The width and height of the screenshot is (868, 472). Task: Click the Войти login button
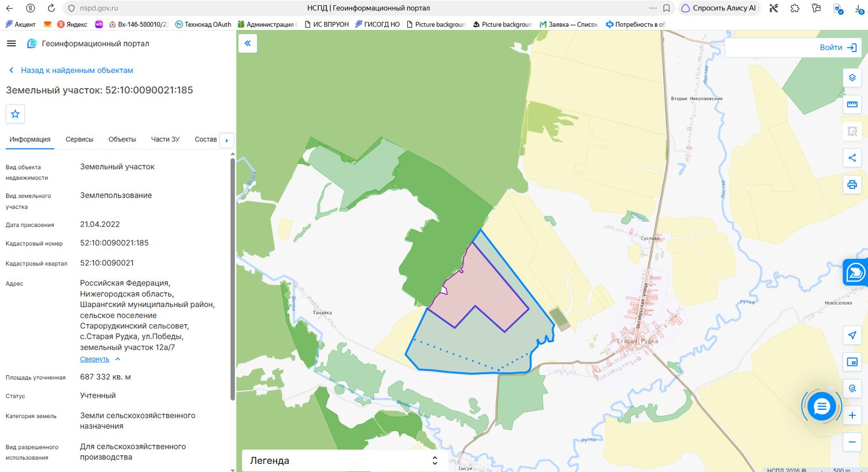(x=838, y=47)
